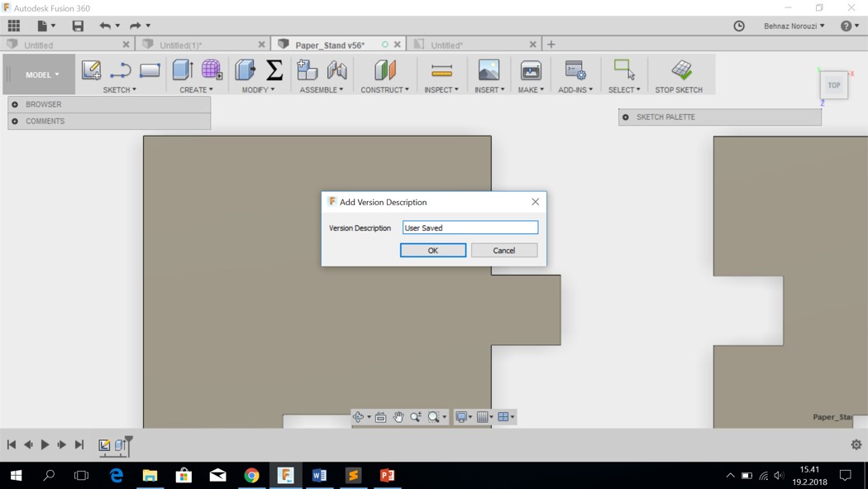Select the Press Pull tool icon
This screenshot has width=868, height=489.
246,70
